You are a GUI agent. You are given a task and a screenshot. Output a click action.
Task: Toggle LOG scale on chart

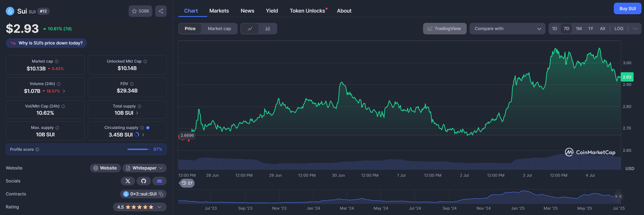point(619,29)
